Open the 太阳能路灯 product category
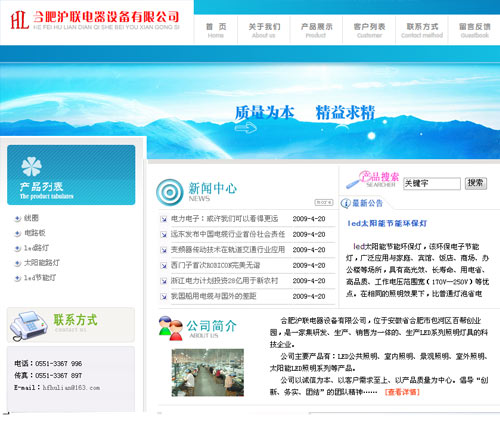The image size is (500, 425). [42, 263]
